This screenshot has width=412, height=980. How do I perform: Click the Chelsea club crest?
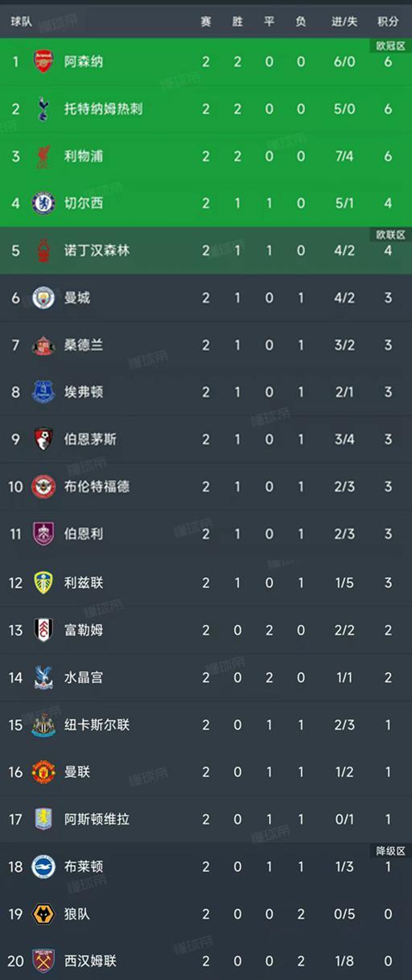coord(43,203)
